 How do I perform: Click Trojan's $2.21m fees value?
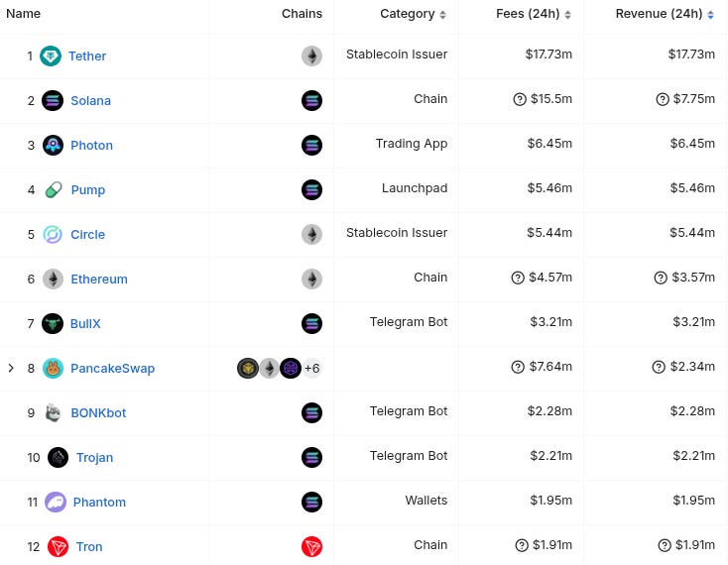(x=551, y=456)
